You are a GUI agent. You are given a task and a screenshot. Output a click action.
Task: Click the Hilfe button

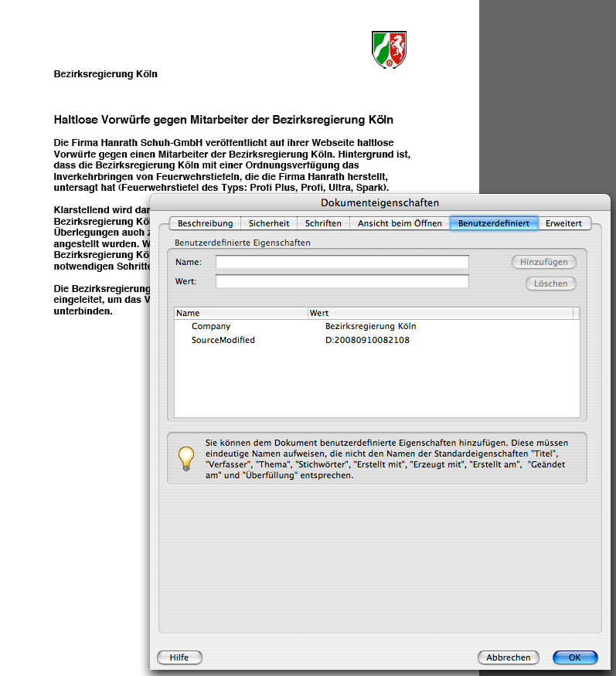click(179, 657)
